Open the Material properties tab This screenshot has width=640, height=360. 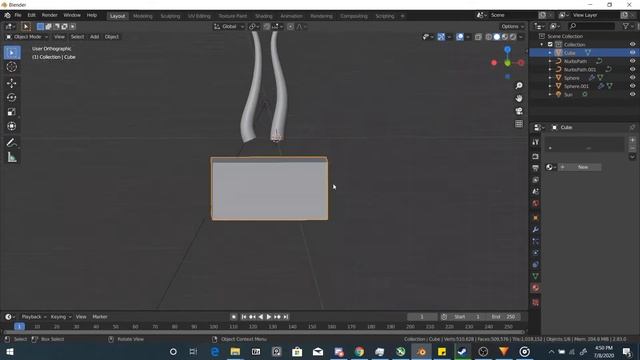pos(536,288)
